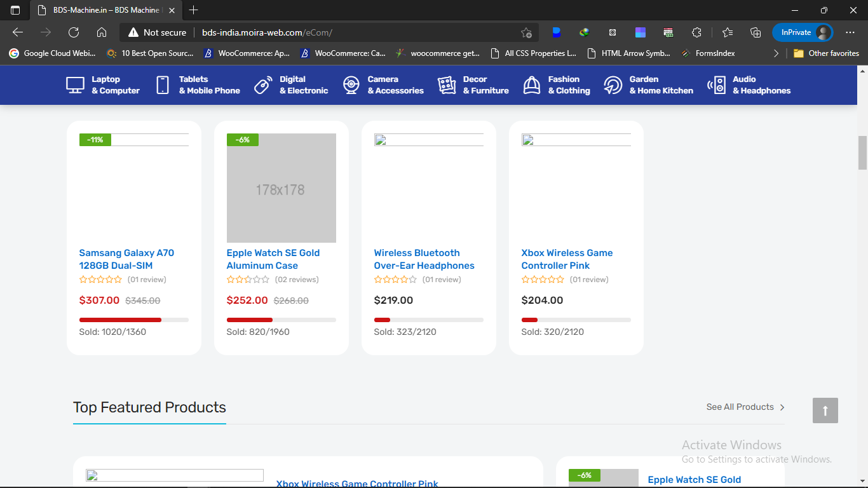Open the Digital & Electronic category

click(x=291, y=85)
